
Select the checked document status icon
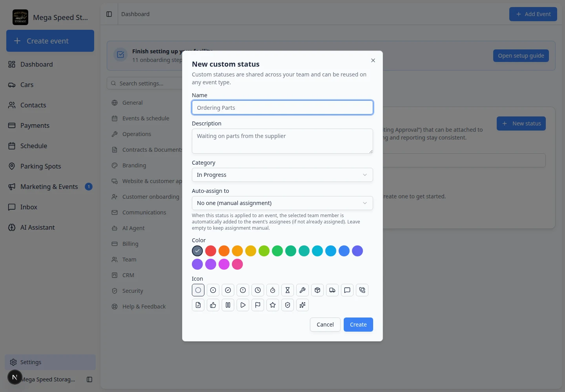coord(198,305)
